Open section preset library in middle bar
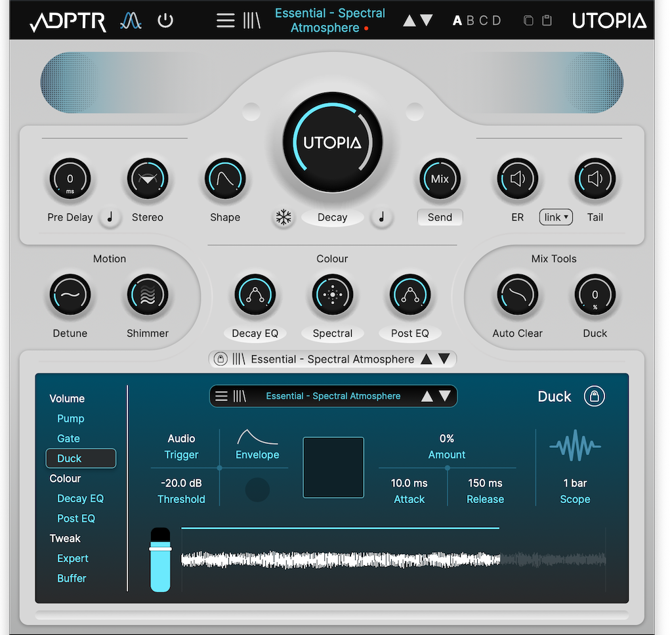This screenshot has height=635, width=672. click(239, 359)
